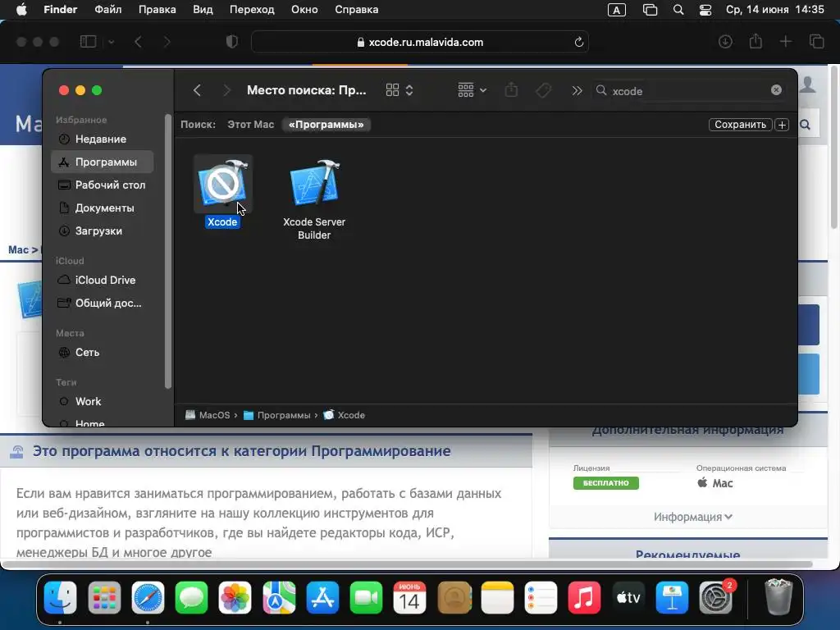The height and width of the screenshot is (630, 840).
Task: Click the input source A indicator
Action: click(x=617, y=10)
